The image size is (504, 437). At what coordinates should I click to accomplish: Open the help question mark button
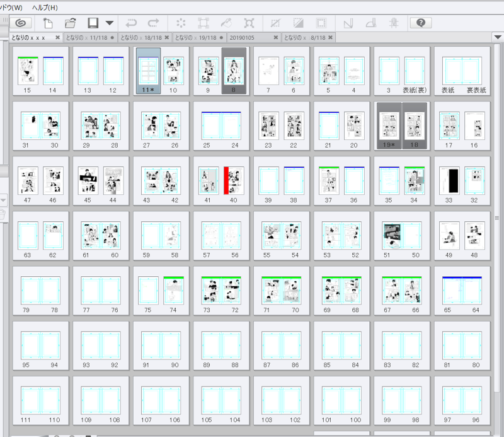pyautogui.click(x=421, y=23)
